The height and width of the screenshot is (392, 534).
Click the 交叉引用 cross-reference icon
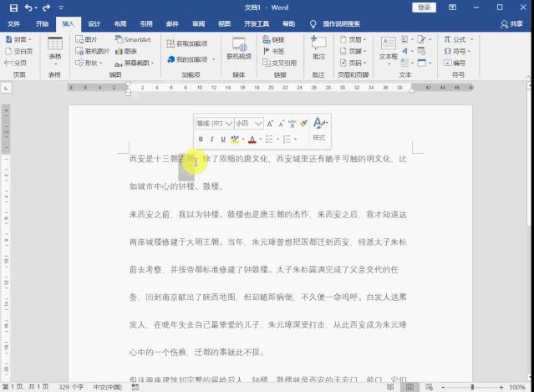(x=279, y=63)
